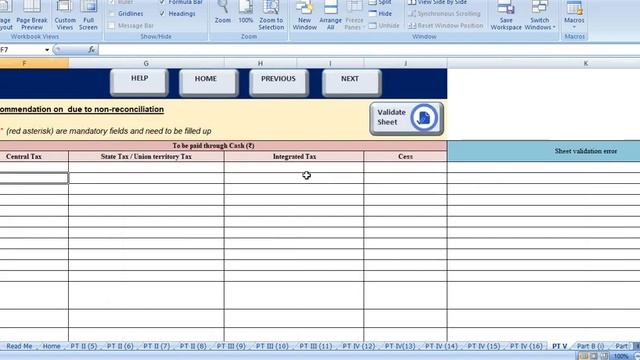Open the PT IV (12) sheet tab
Image resolution: width=640 pixels, height=360 pixels.
pyautogui.click(x=358, y=346)
